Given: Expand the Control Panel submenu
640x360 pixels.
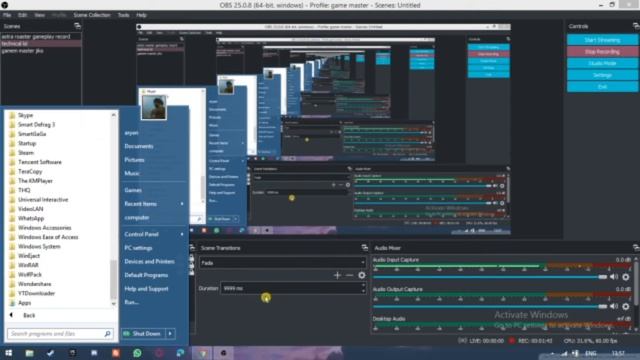Looking at the screenshot, I should pyautogui.click(x=182, y=234).
